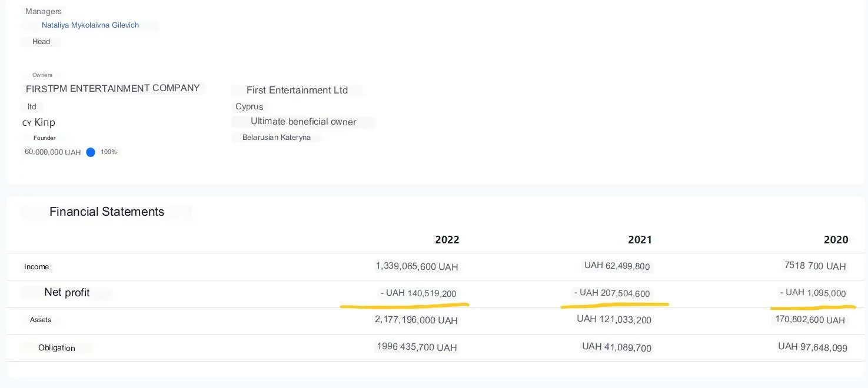Open Nataliya Mykolaivna Gilevich manager link

[x=90, y=25]
